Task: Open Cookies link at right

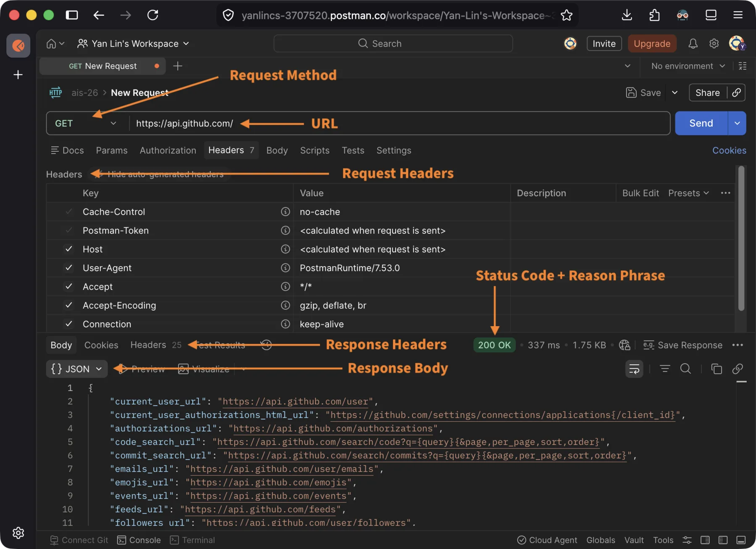Action: tap(729, 150)
